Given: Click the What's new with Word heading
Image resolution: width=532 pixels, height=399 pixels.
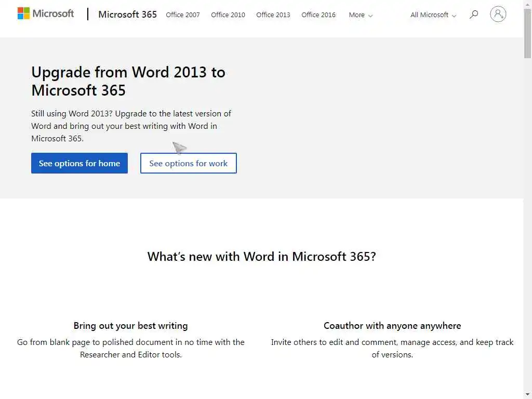Looking at the screenshot, I should click(261, 256).
